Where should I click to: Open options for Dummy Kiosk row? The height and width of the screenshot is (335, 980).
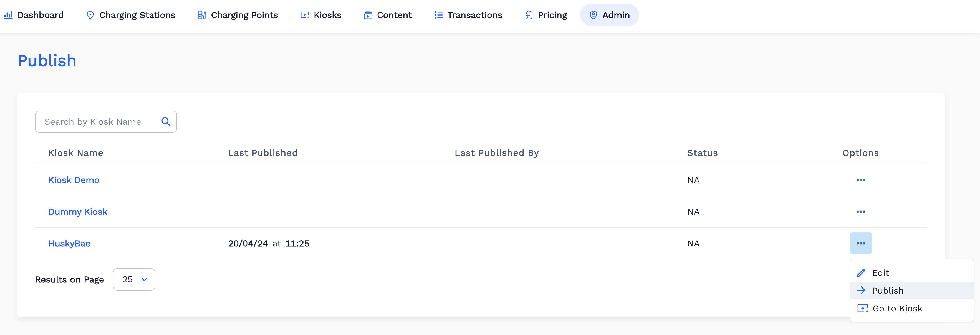point(860,212)
